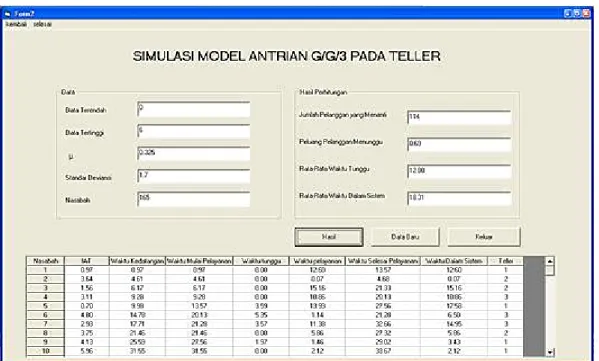The width and height of the screenshot is (599, 361).
Task: Click the Waktu pelayanan column header
Action: [x=317, y=261]
